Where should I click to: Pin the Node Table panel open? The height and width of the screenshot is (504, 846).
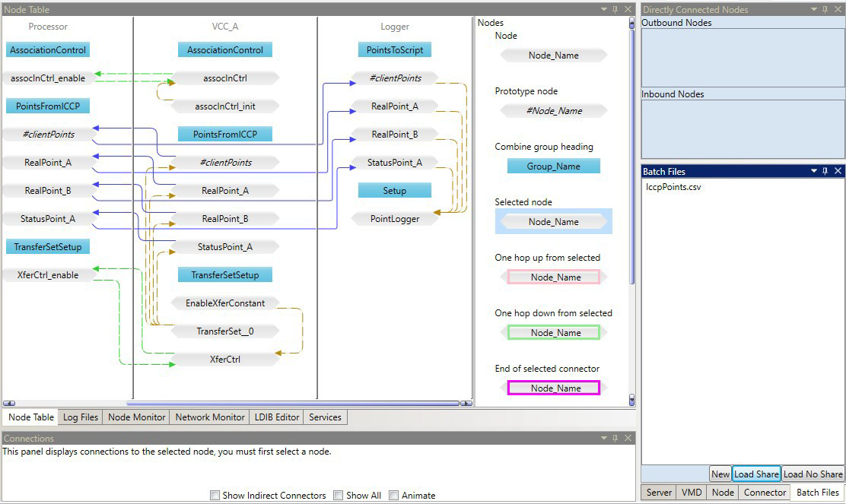point(616,9)
